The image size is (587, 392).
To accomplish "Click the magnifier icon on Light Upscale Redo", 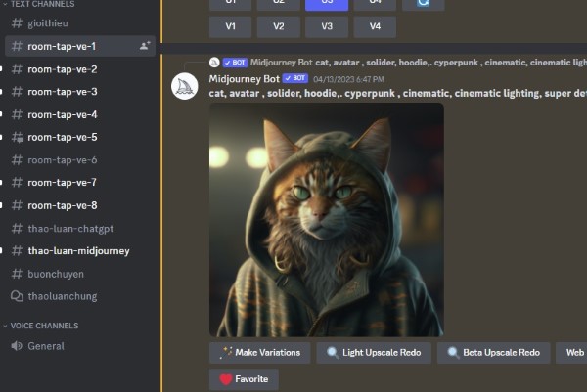I will 333,353.
